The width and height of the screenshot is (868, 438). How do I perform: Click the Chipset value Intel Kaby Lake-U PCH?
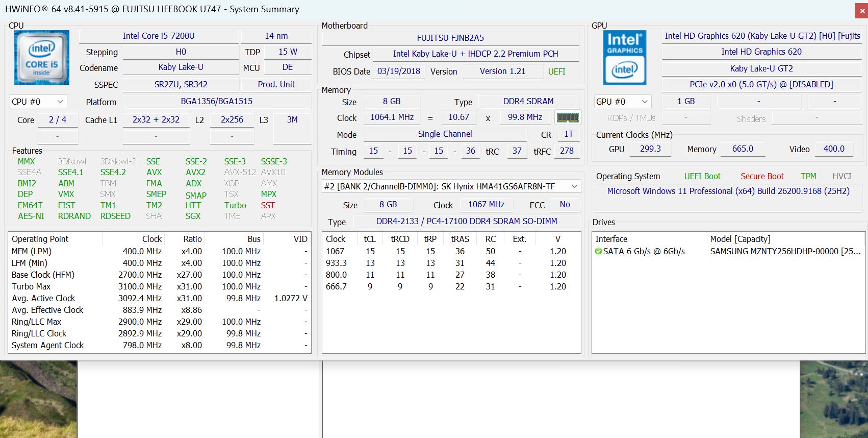point(476,54)
